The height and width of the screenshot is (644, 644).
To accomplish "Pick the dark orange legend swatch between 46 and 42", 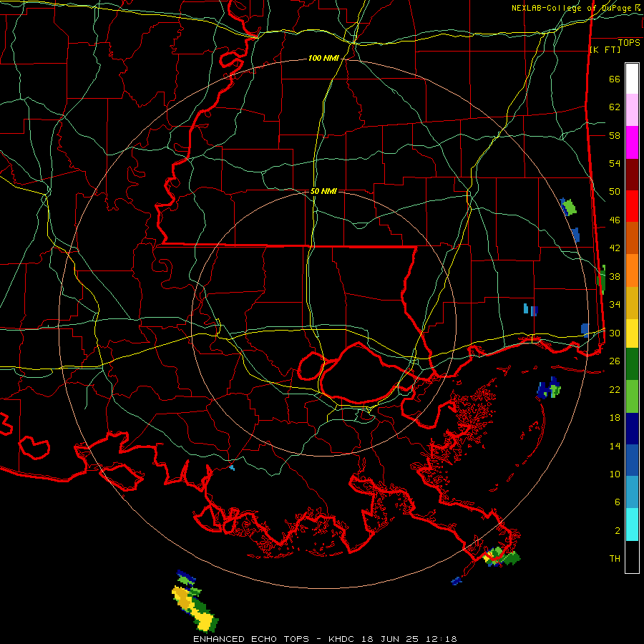I will tap(632, 238).
